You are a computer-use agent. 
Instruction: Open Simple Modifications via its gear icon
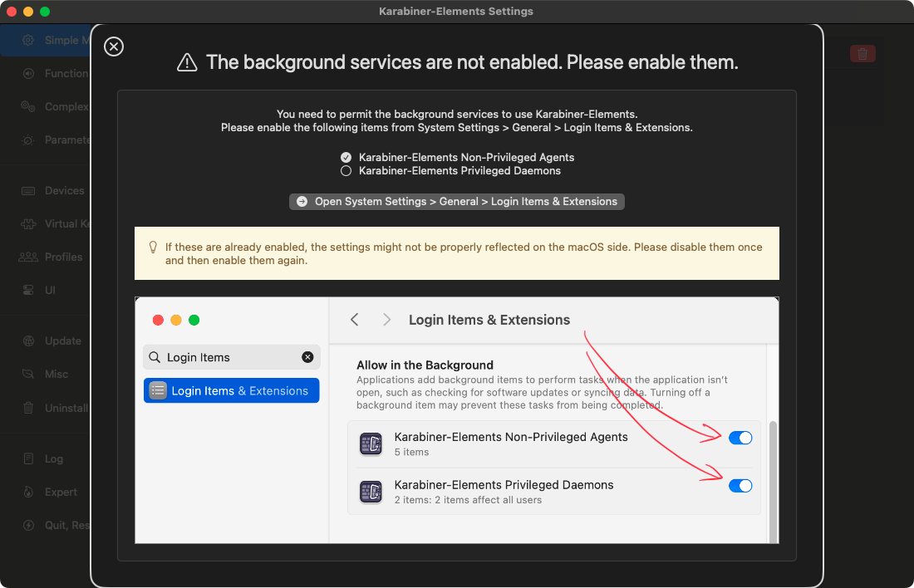28,40
